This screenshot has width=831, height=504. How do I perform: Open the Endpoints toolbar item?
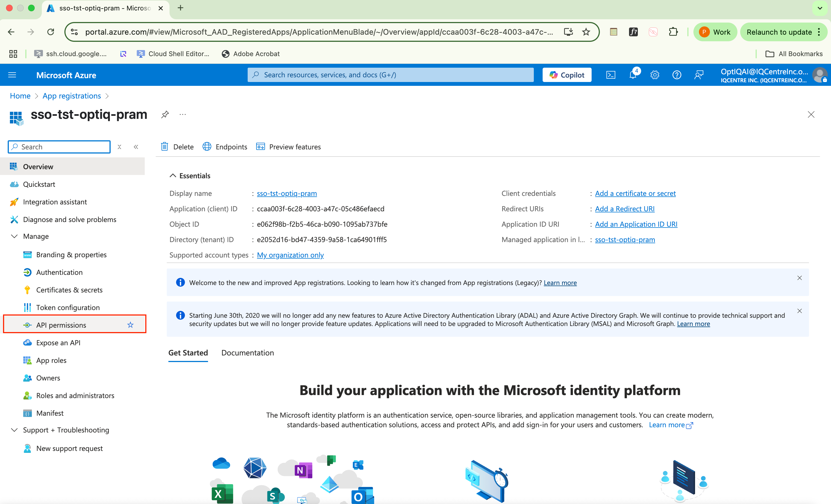[x=225, y=147]
